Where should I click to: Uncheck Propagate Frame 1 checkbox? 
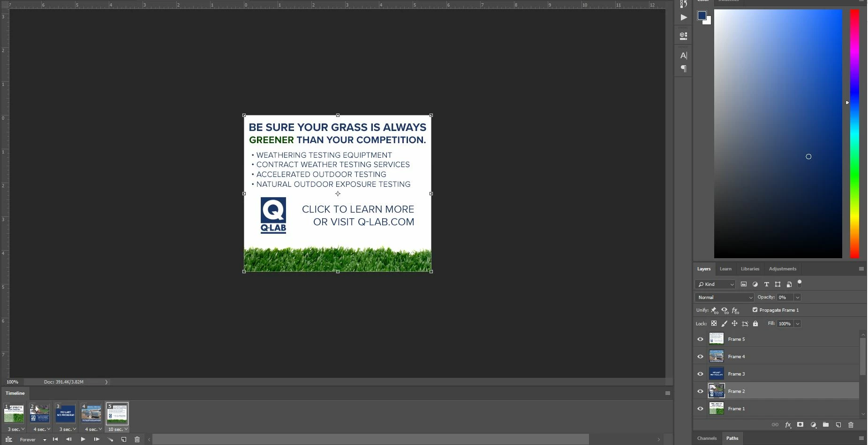point(755,310)
